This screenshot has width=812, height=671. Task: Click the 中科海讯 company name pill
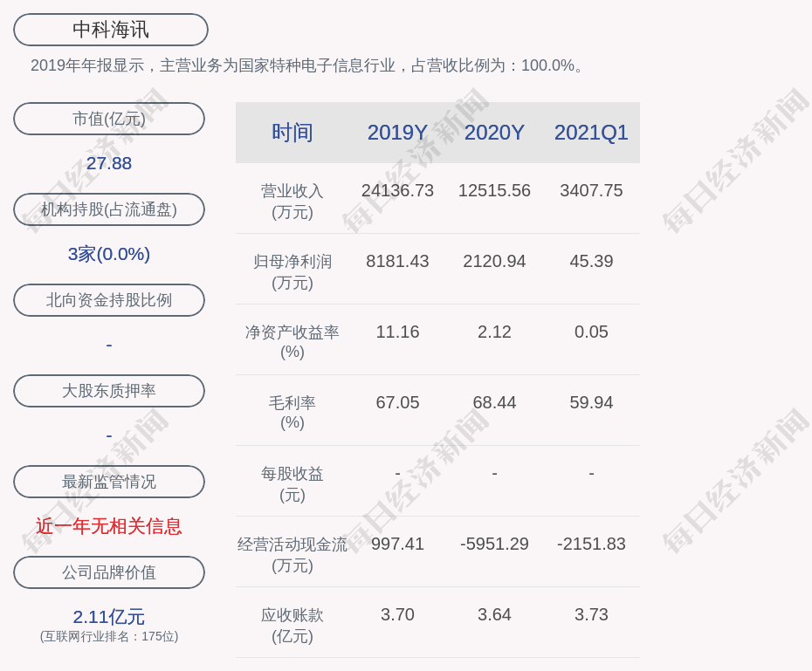pyautogui.click(x=110, y=30)
